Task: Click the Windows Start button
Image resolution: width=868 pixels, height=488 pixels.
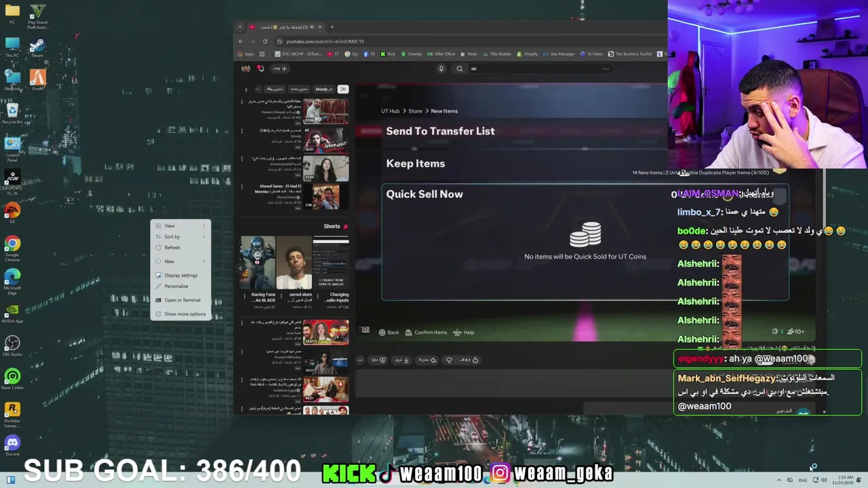Action: 10,480
